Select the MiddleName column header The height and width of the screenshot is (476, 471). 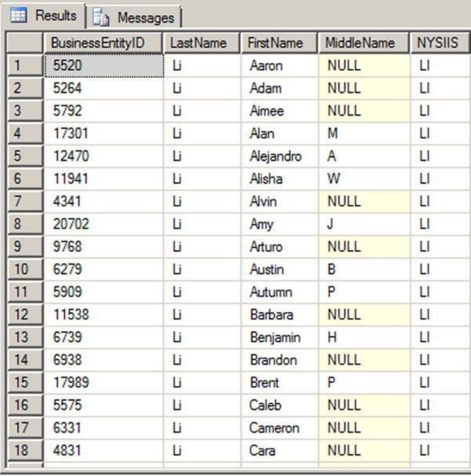point(363,43)
